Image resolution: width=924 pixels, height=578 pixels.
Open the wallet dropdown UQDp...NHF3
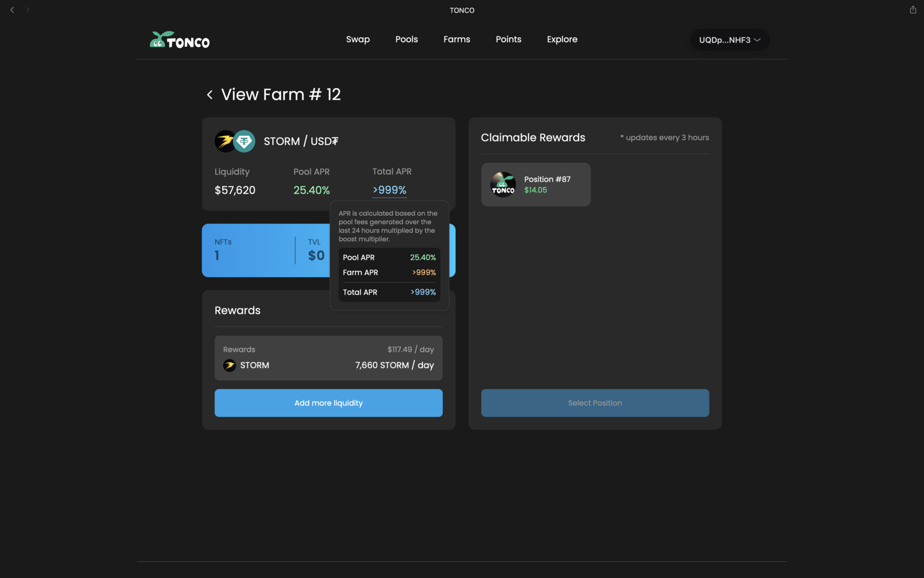(730, 40)
